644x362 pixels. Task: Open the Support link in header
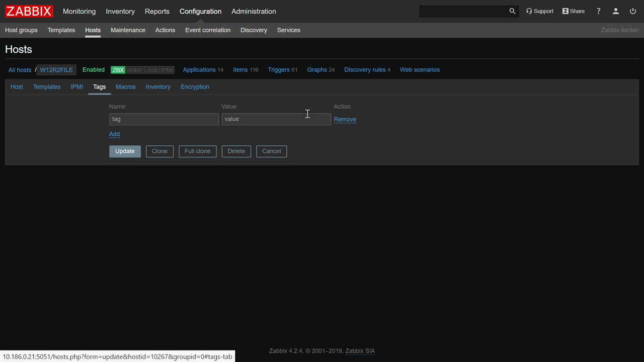[x=539, y=11]
